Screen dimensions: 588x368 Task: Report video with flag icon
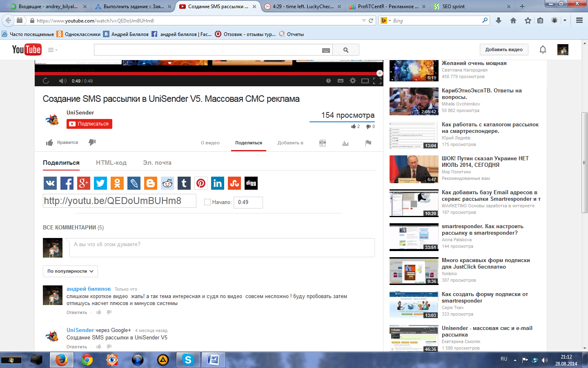pos(368,143)
